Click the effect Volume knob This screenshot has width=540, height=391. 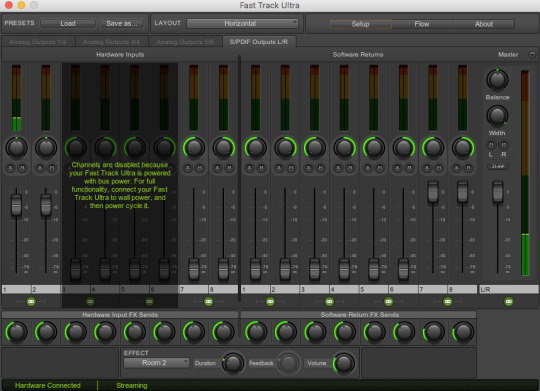click(x=344, y=363)
